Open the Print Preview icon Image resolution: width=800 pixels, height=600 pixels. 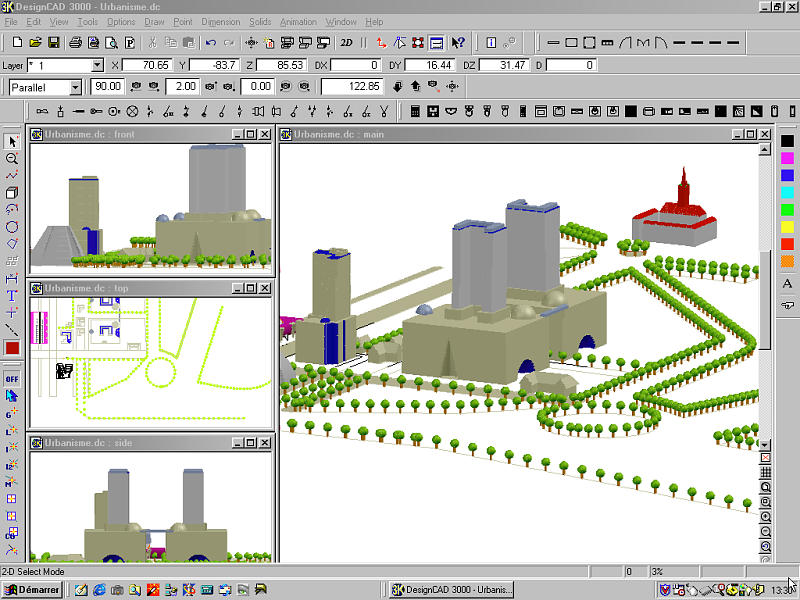(x=111, y=43)
